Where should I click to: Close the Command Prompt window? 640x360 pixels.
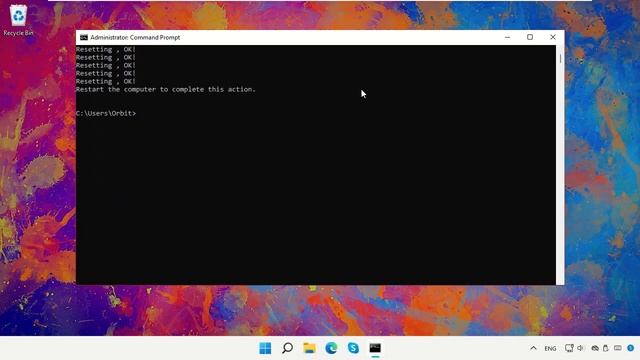[553, 37]
